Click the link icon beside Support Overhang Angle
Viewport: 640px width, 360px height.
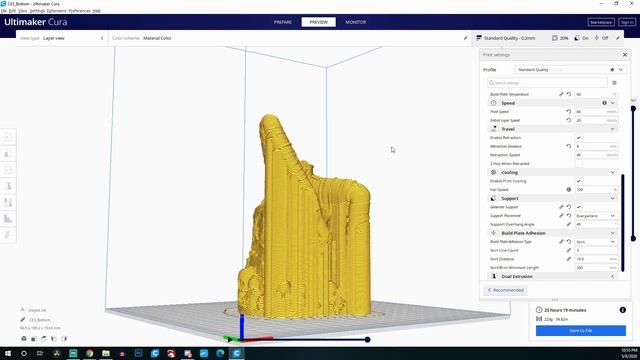(x=569, y=224)
